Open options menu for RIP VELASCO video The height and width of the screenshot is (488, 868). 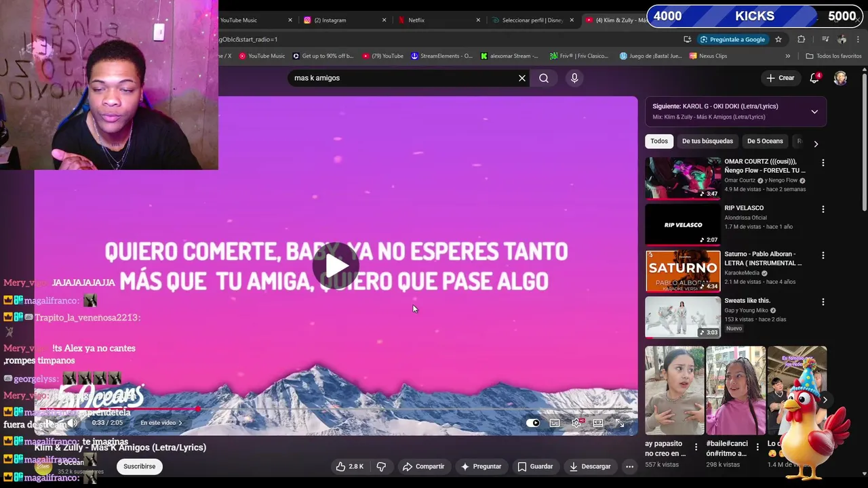click(823, 209)
